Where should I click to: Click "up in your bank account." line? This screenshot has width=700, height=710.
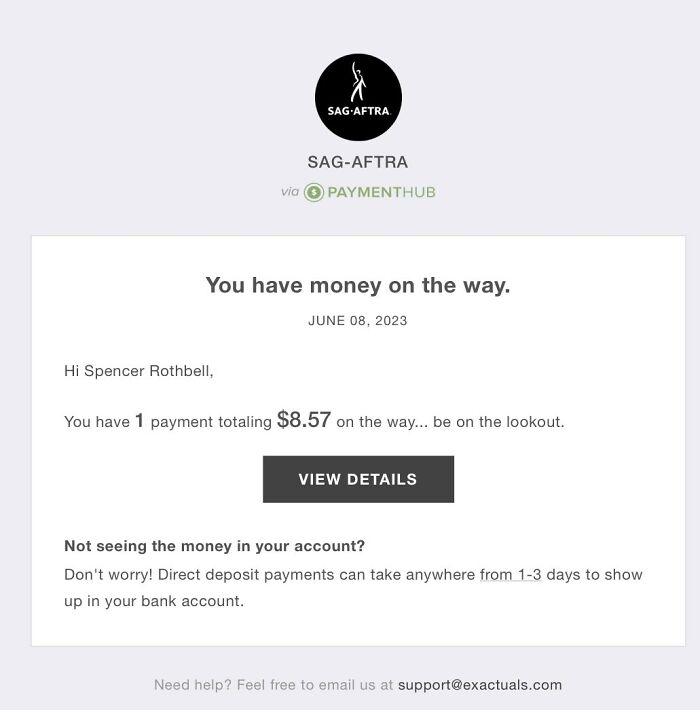coord(154,601)
